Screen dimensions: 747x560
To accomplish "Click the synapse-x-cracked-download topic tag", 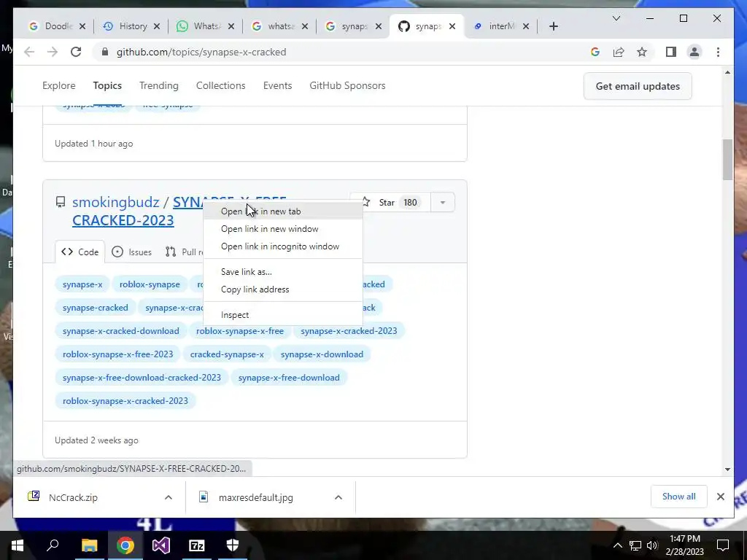I will pos(121,331).
